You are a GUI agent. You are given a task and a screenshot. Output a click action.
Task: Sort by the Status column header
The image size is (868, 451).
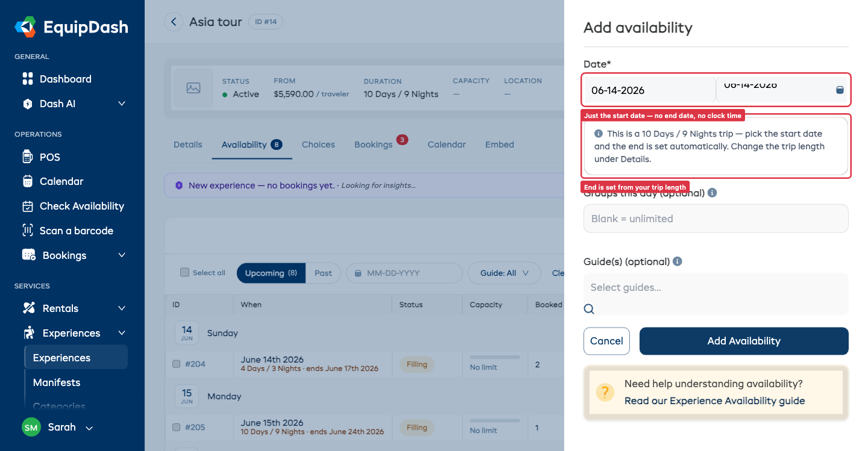[411, 305]
